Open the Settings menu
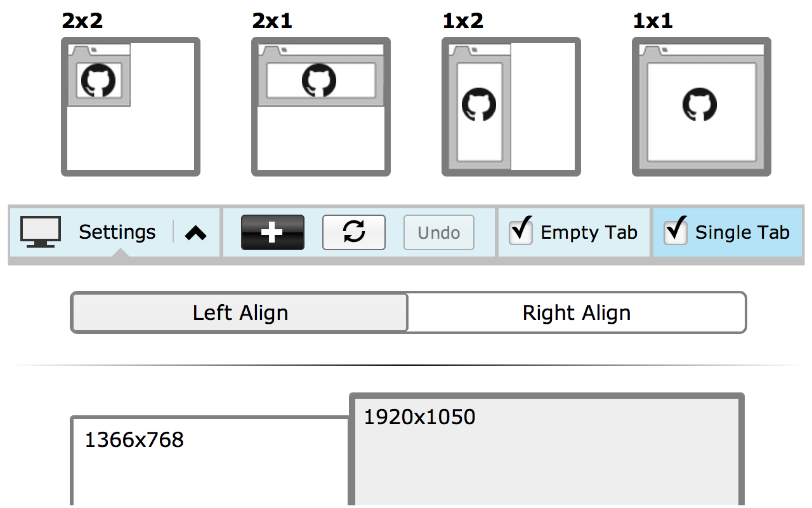812x508 pixels. pos(117,232)
